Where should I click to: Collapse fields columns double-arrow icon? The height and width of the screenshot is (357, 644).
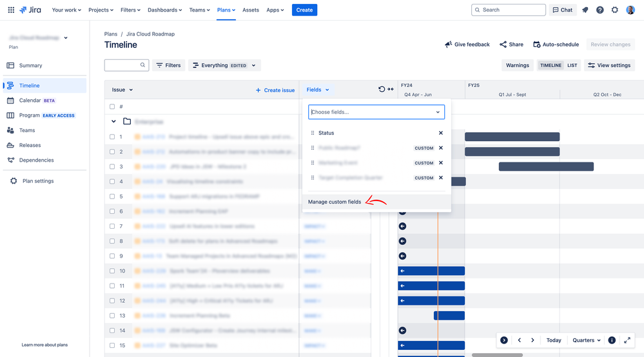coord(391,89)
